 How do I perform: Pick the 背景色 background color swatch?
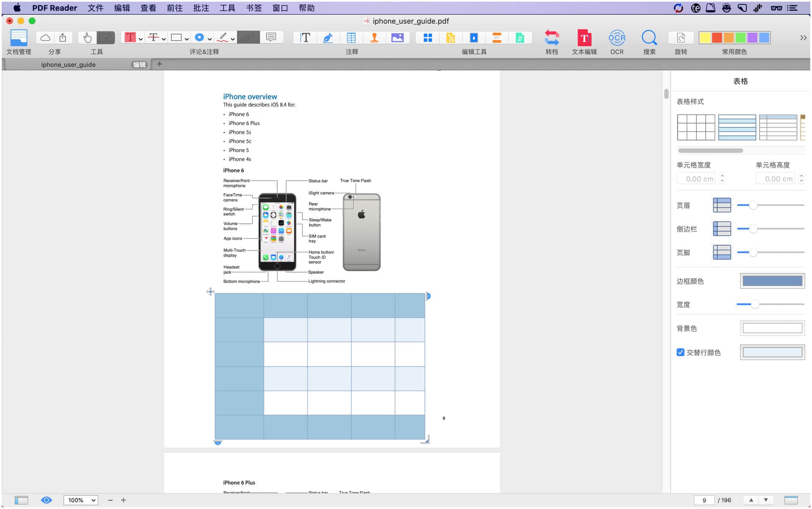(x=772, y=328)
